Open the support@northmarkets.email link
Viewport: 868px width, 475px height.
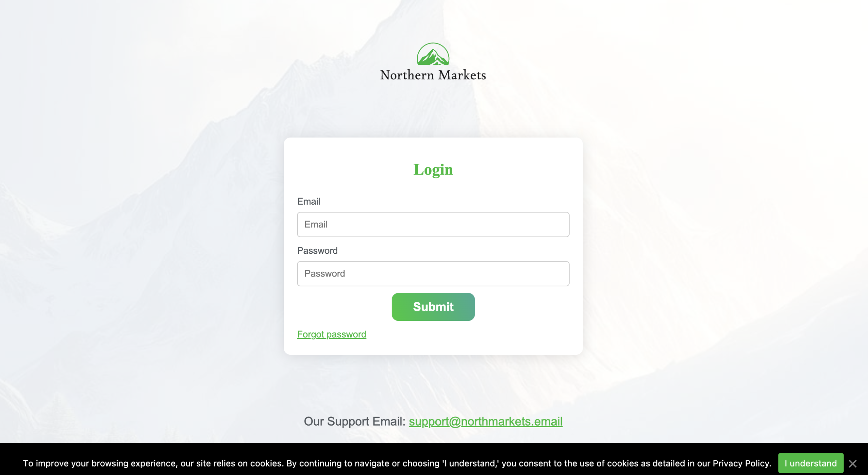click(486, 421)
